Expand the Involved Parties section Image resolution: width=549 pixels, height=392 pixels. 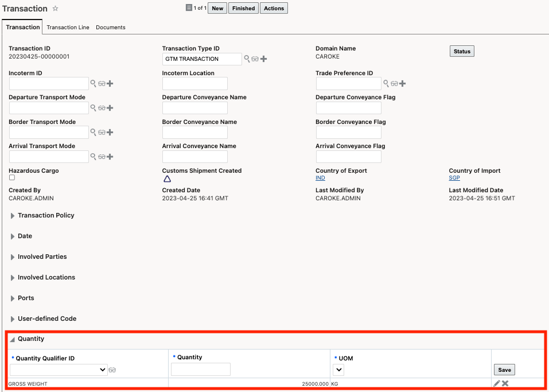pyautogui.click(x=13, y=257)
